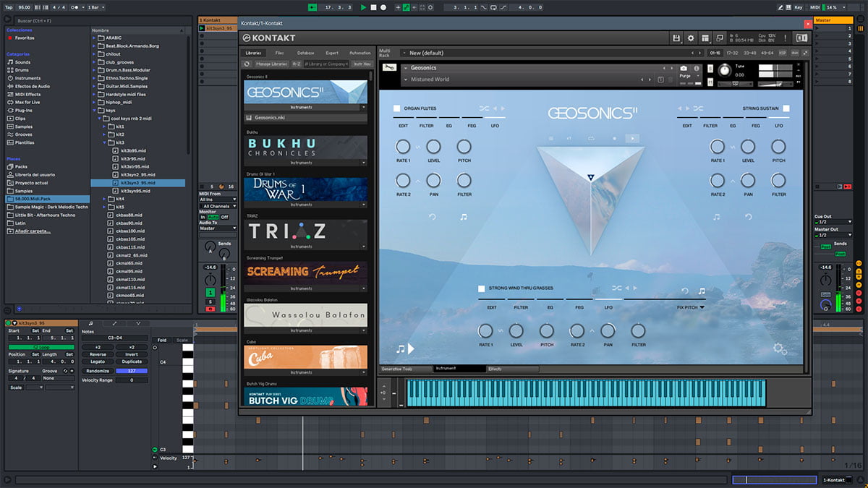Select the 17-32 multi rack page tab
Screen dimensions: 868x488
733,53
